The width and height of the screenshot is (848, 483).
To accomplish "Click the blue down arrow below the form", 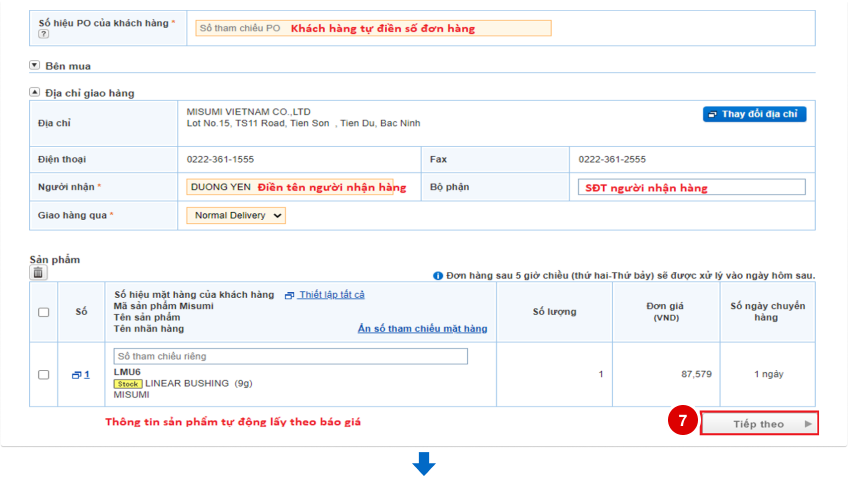I will pos(424,465).
